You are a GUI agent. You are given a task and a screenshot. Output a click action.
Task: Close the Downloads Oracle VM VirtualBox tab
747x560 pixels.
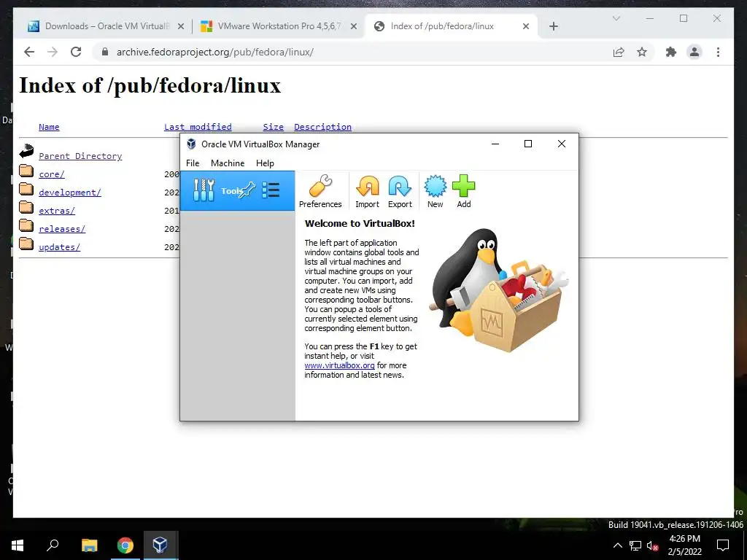click(181, 26)
